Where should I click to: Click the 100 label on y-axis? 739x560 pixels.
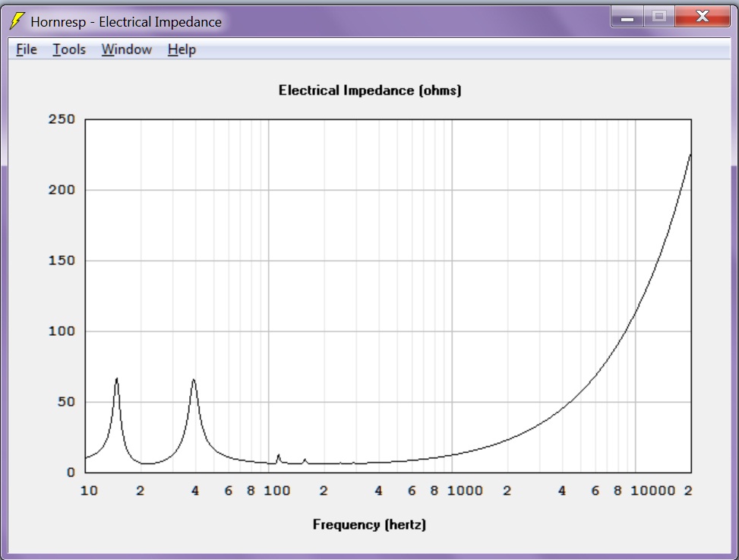click(62, 331)
